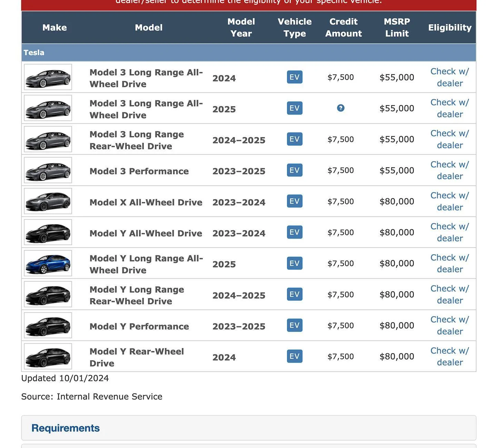Click EV badge for Model Y Performance
This screenshot has height=448, width=497.
point(295,325)
